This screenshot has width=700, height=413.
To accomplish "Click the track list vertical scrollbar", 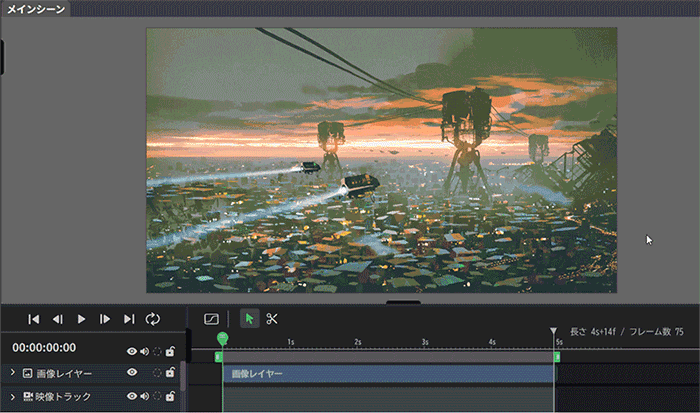I will [x=183, y=376].
